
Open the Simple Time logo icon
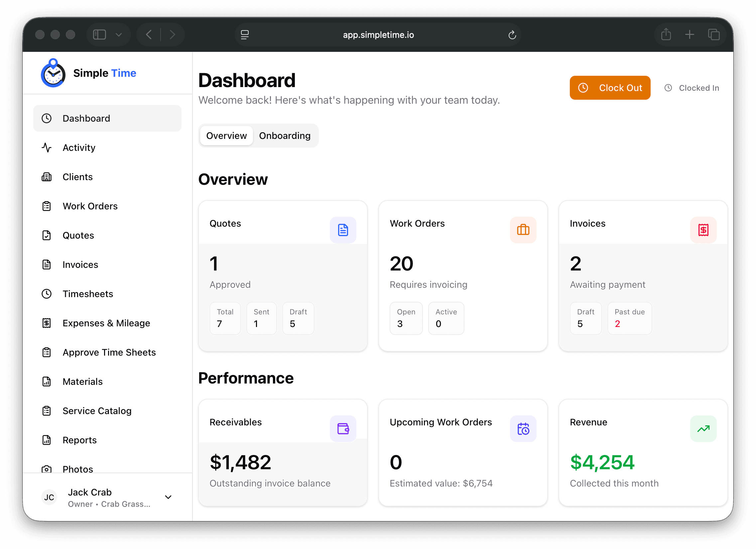(53, 73)
